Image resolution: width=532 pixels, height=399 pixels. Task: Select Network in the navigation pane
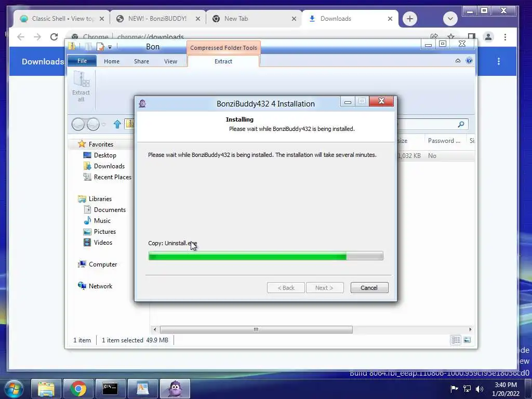click(x=100, y=286)
